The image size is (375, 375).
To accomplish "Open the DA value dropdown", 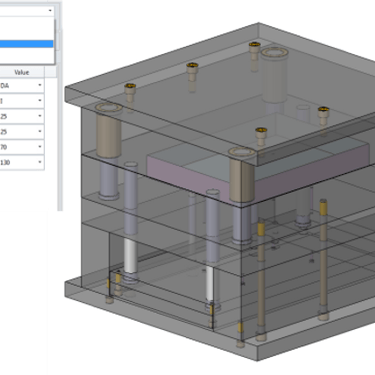I will [40, 85].
